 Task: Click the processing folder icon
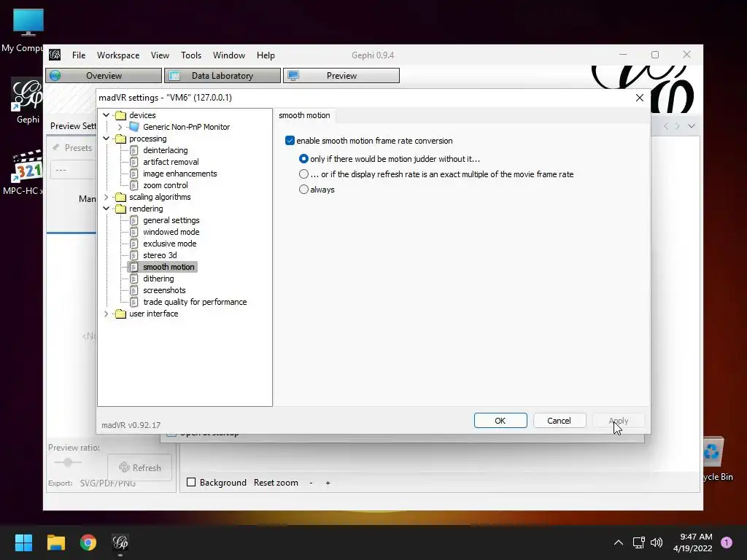point(121,139)
